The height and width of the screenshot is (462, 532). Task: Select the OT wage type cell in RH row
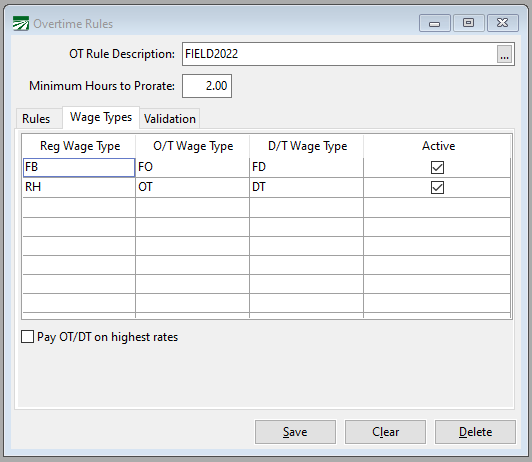pos(192,187)
